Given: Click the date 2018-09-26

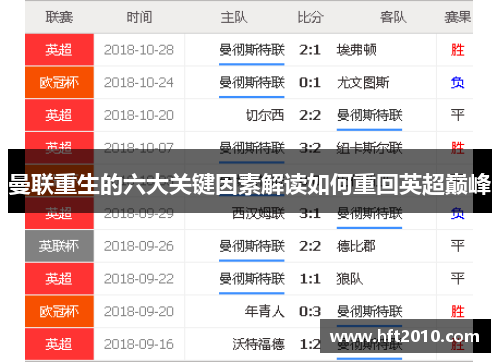Looking at the screenshot, I should [139, 246].
